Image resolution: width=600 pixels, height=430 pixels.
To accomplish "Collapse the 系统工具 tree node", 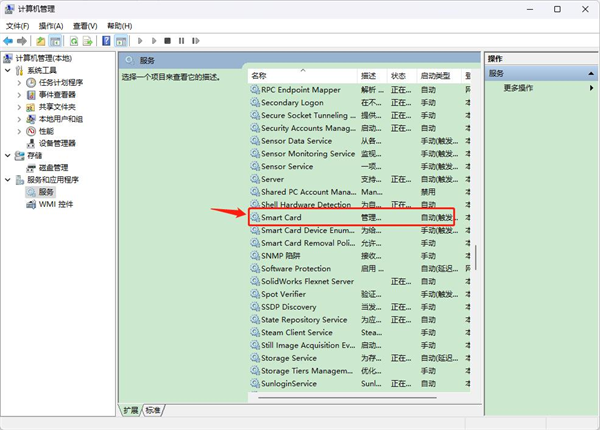I will point(8,70).
